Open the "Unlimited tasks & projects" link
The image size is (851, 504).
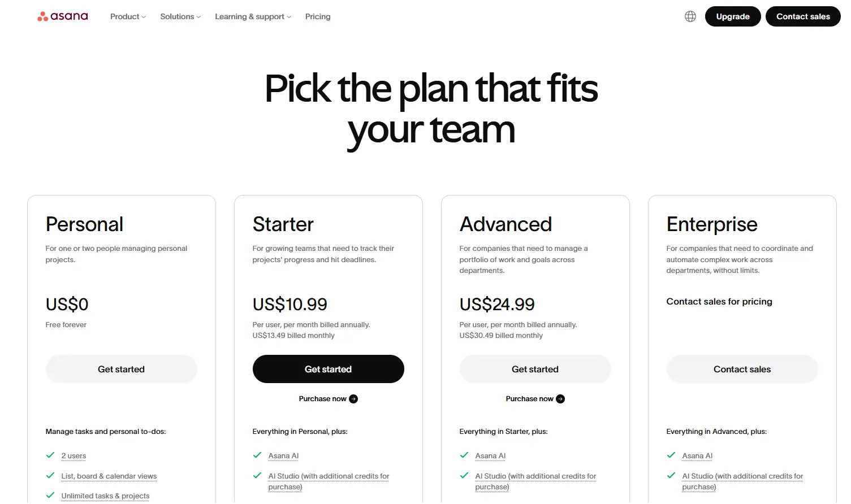pyautogui.click(x=105, y=496)
